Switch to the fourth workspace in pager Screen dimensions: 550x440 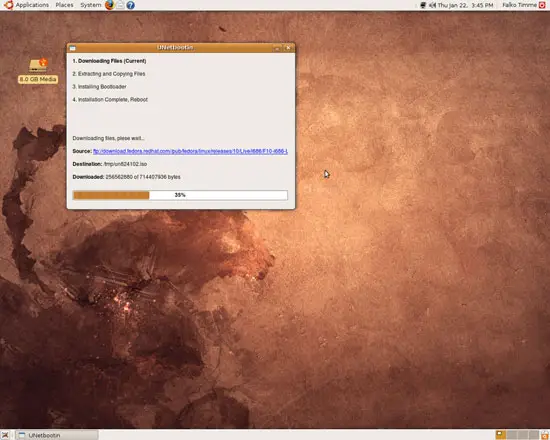click(x=533, y=435)
